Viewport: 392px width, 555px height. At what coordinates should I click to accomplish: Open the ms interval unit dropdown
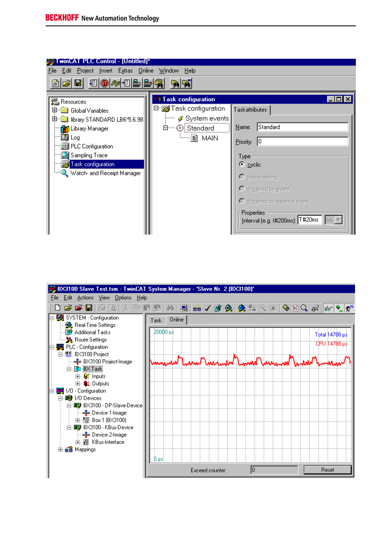click(x=339, y=220)
